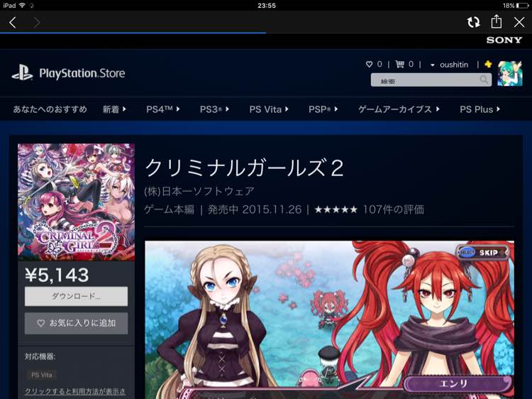Tap the battery indicator in status bar
The width and height of the screenshot is (532, 399).
(522, 6)
